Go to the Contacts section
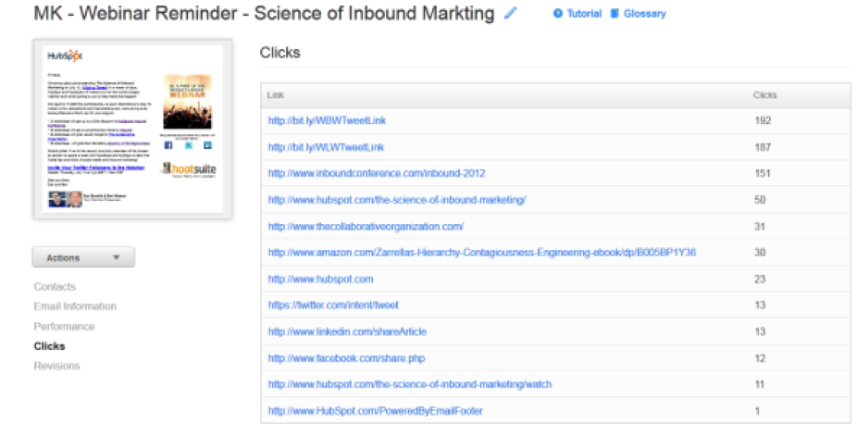Viewport: 868px width, 436px height. pos(55,286)
